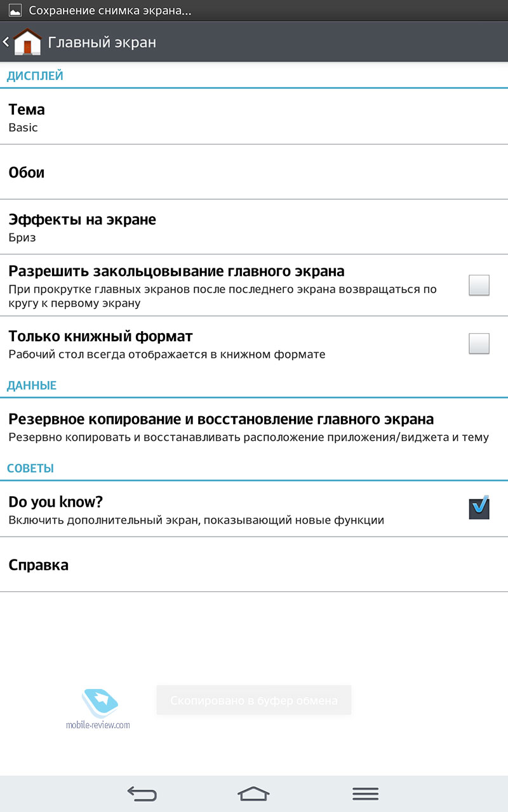508x812 pixels.
Task: Tap the "Do you know?" setting title
Action: (x=56, y=502)
